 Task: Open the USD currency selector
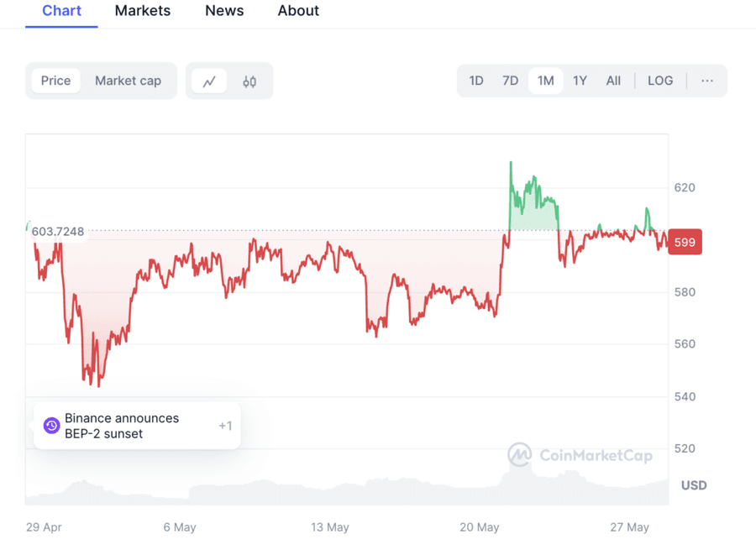pyautogui.click(x=694, y=485)
